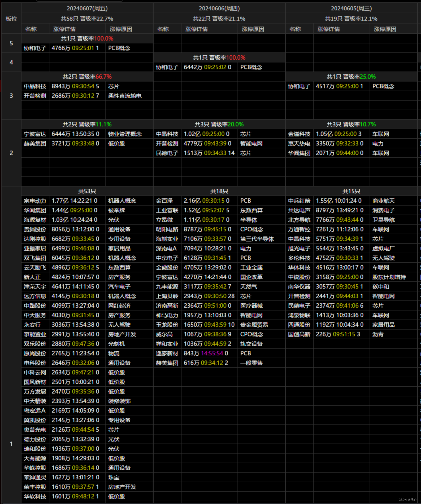
Task: Click the 被举牌 limit-up reason
Action: click(116, 210)
